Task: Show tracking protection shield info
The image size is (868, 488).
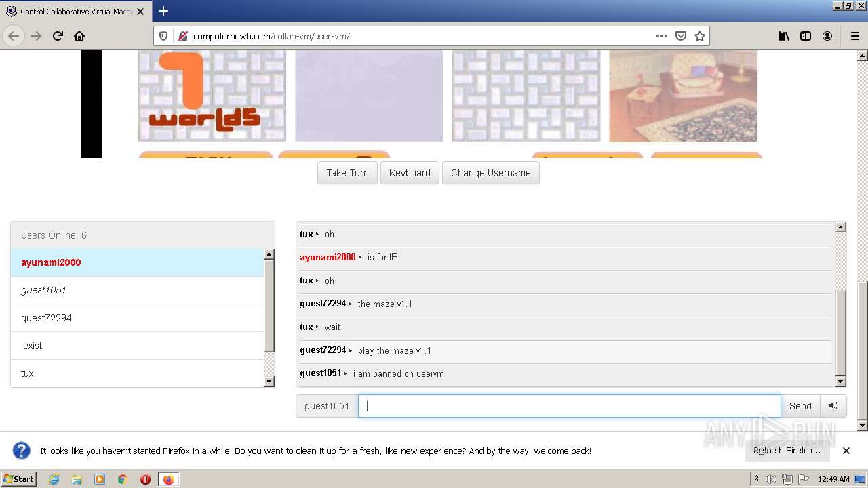Action: point(163,36)
